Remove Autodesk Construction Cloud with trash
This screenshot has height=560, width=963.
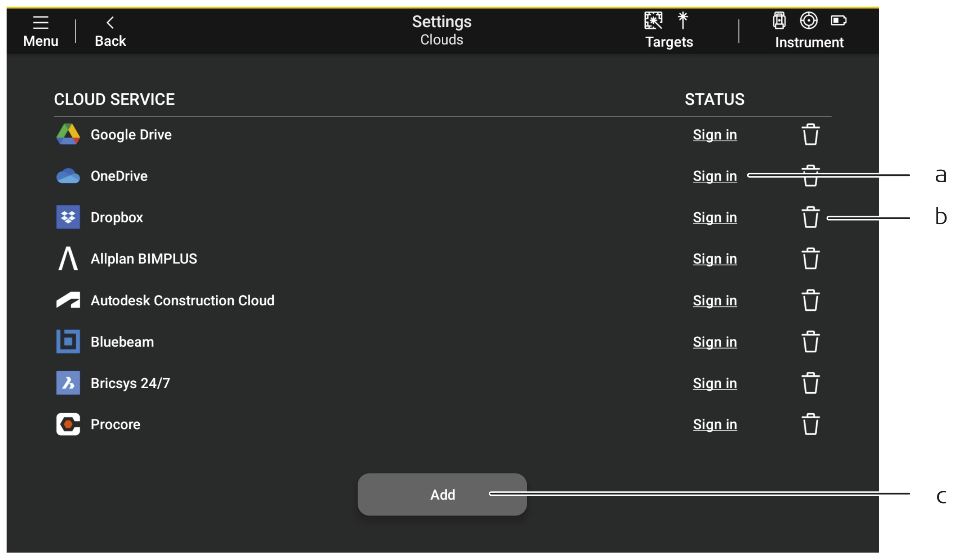(810, 300)
